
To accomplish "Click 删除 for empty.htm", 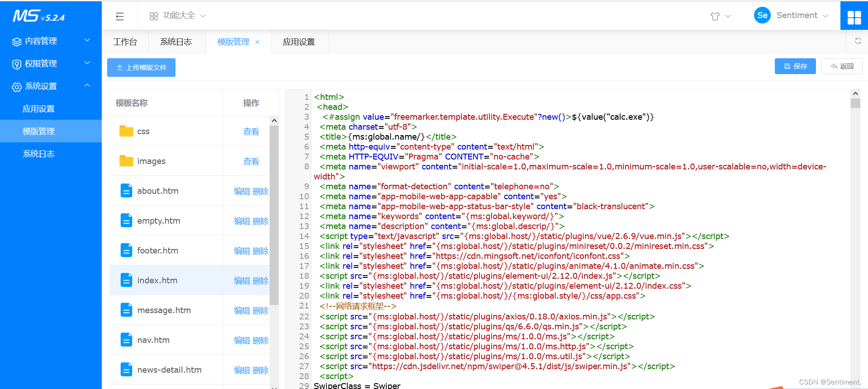I will [261, 221].
